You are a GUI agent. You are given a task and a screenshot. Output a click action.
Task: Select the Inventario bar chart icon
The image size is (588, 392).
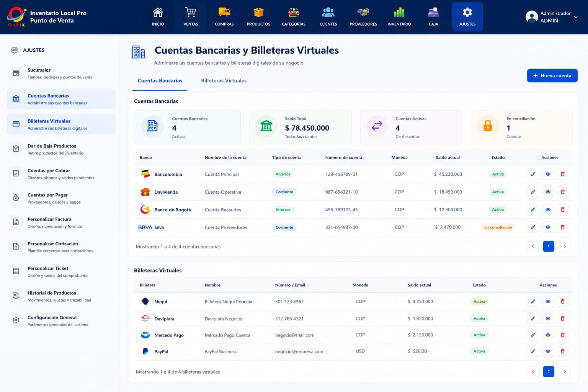399,12
